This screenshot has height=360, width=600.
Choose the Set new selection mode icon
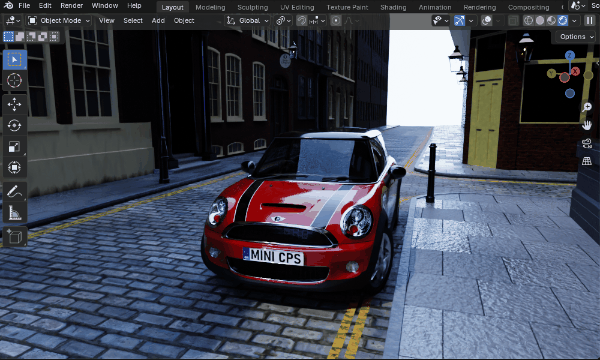8,36
